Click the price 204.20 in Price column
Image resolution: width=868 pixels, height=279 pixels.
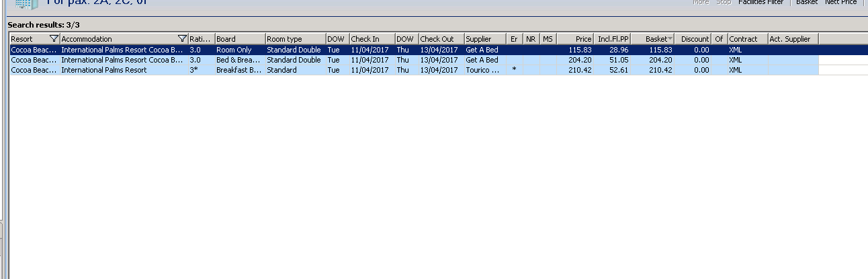coord(580,60)
